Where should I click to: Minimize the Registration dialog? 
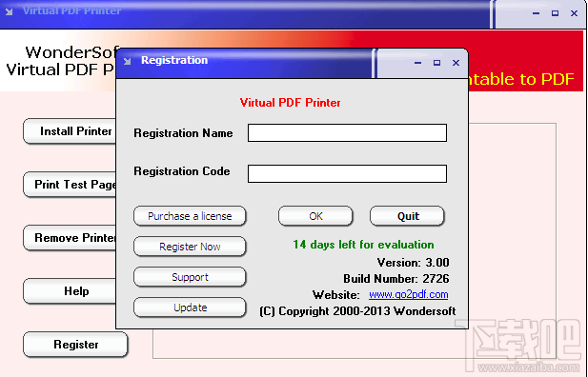pyautogui.click(x=417, y=63)
